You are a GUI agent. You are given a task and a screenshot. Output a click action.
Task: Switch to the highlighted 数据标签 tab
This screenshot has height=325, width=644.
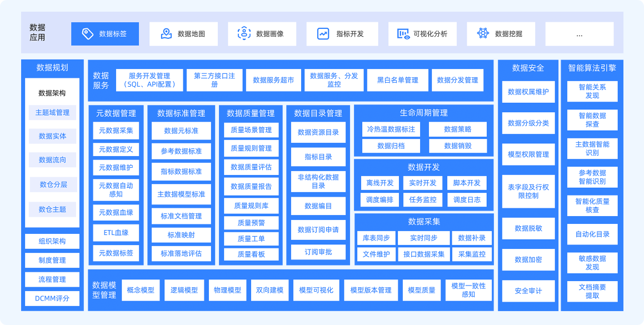click(105, 33)
